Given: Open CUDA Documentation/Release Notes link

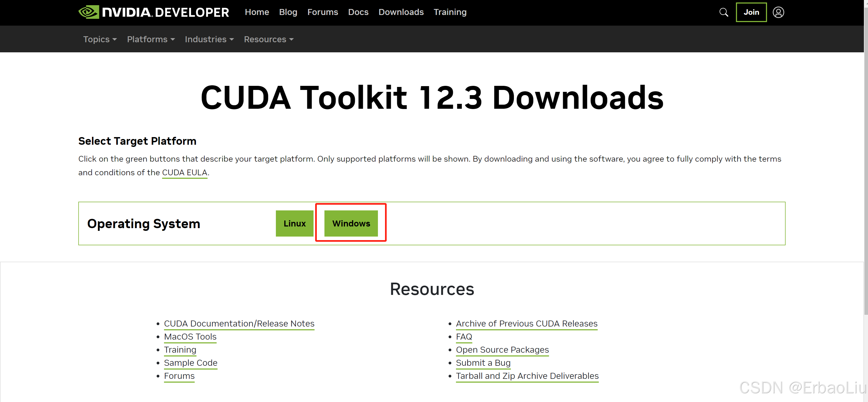Looking at the screenshot, I should tap(239, 324).
